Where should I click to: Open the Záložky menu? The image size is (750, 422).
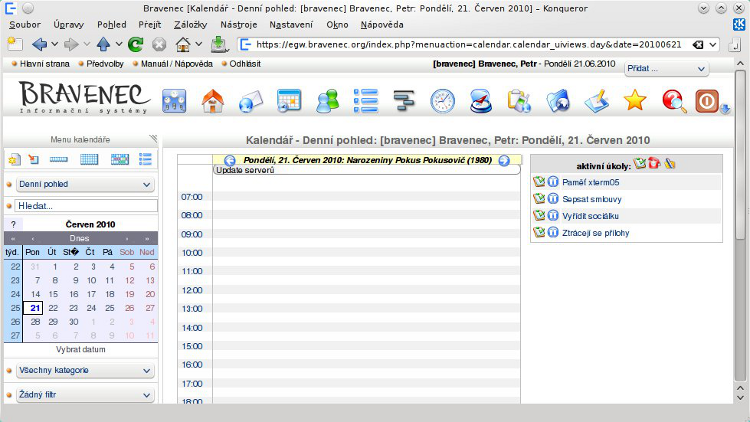pos(190,25)
